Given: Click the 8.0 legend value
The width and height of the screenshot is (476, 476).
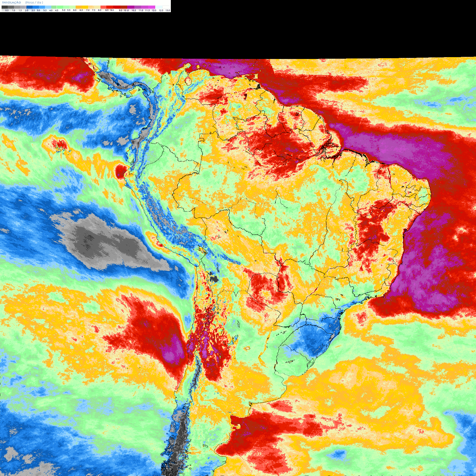Looking at the screenshot, I should pos(100,10).
